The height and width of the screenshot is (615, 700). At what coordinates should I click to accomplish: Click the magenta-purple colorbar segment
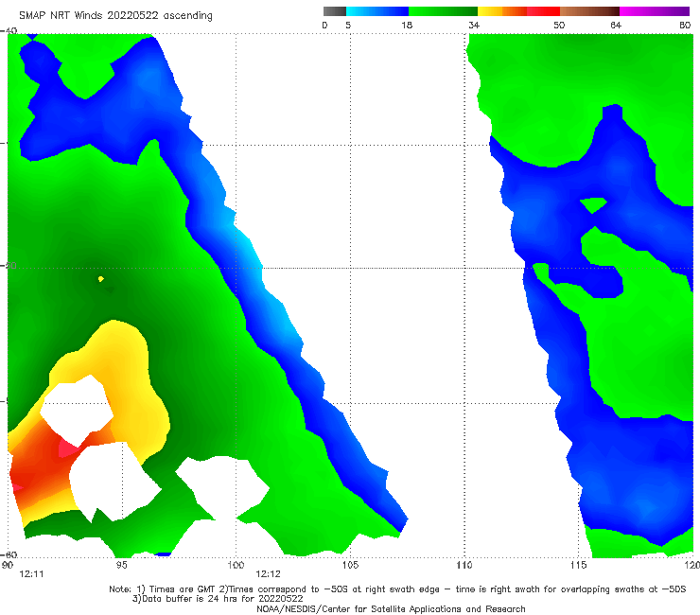pyautogui.click(x=655, y=11)
